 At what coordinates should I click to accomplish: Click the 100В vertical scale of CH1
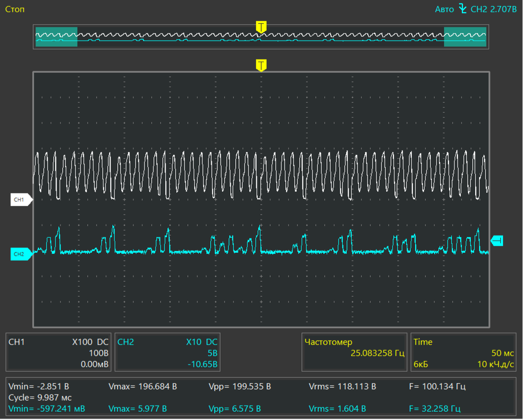[x=99, y=353]
